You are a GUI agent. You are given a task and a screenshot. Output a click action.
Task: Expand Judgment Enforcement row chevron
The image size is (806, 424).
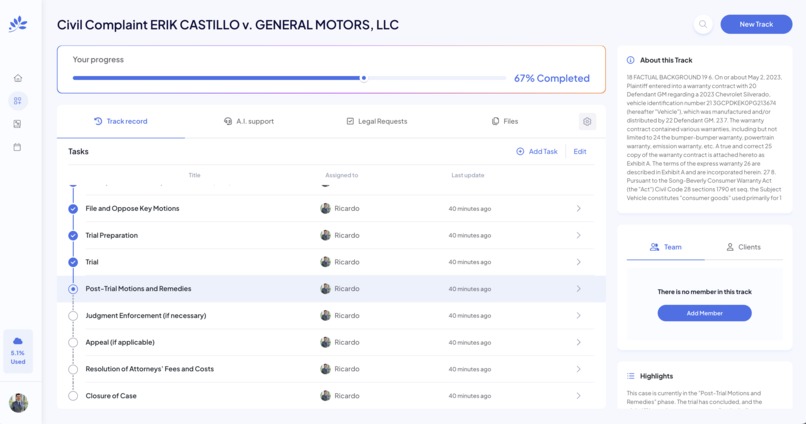pyautogui.click(x=578, y=316)
